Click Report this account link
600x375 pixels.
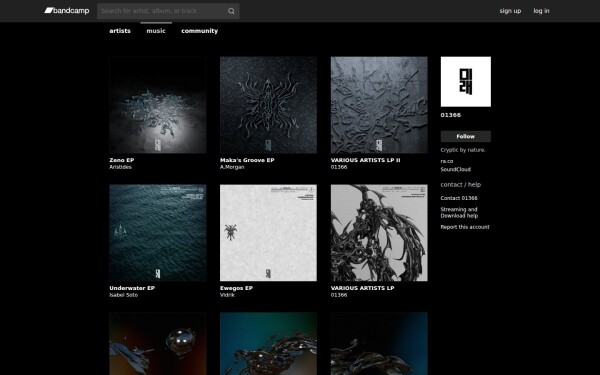(x=465, y=227)
